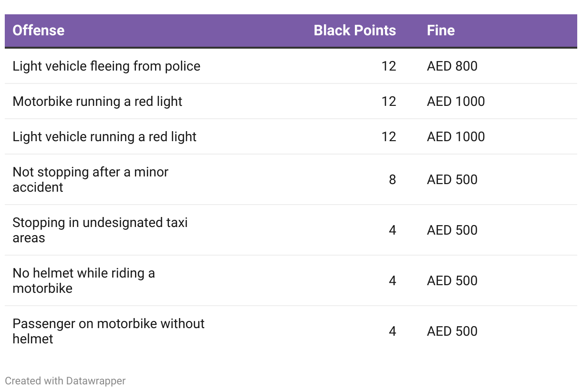Click 'Passenger on motorbike without helmet' offense
This screenshot has height=392, width=582.
click(x=108, y=331)
